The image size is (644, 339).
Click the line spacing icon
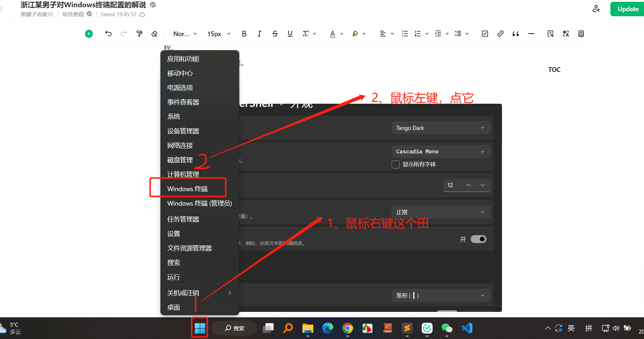pos(458,34)
